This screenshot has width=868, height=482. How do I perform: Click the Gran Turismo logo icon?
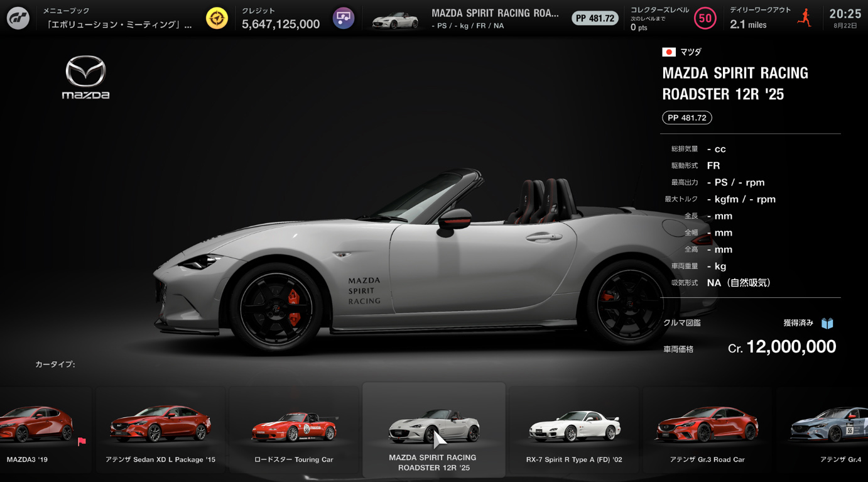coord(18,18)
